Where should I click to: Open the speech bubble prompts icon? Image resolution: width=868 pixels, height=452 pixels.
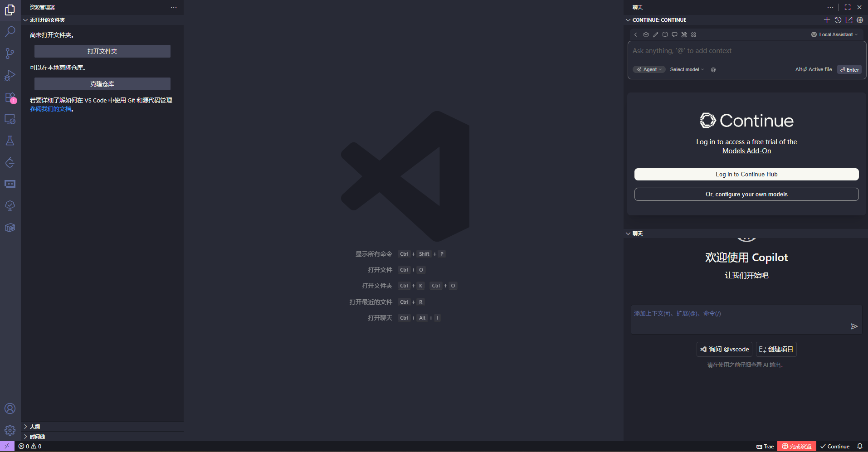tap(674, 34)
